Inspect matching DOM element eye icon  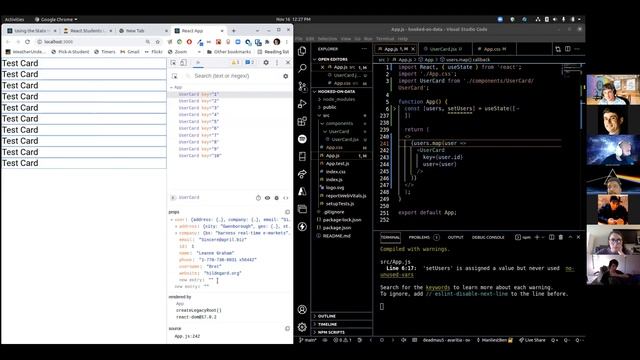click(267, 198)
